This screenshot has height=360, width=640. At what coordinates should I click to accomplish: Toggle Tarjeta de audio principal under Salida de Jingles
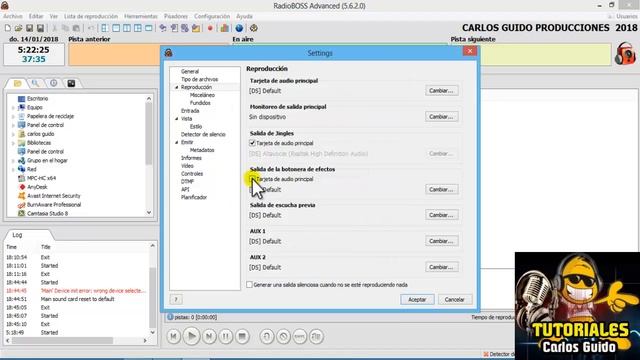(252, 143)
